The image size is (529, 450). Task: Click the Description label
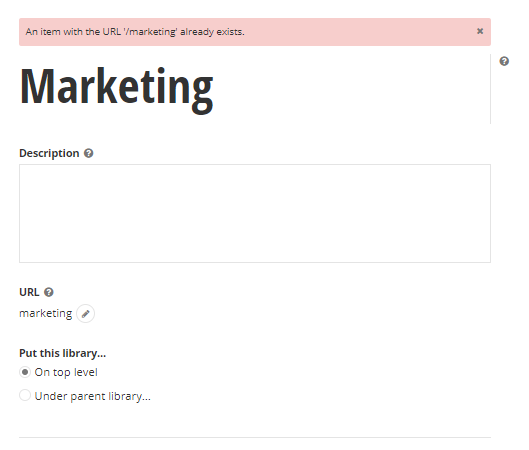click(49, 153)
